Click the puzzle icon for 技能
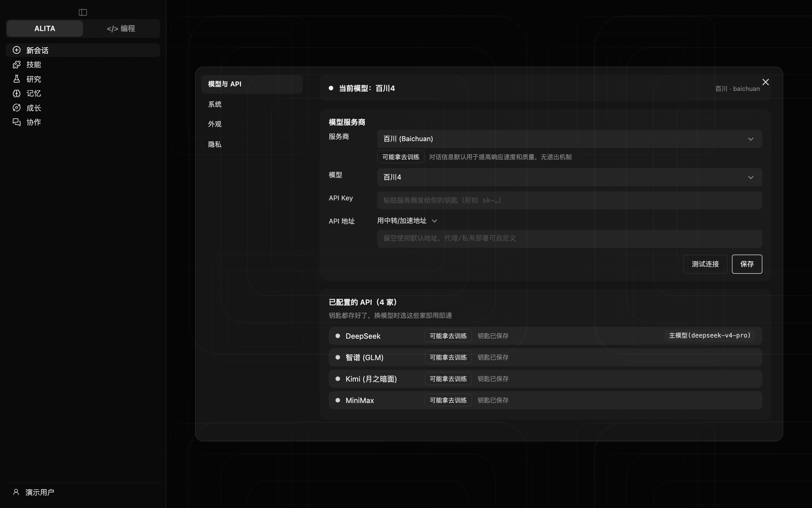 pyautogui.click(x=16, y=65)
